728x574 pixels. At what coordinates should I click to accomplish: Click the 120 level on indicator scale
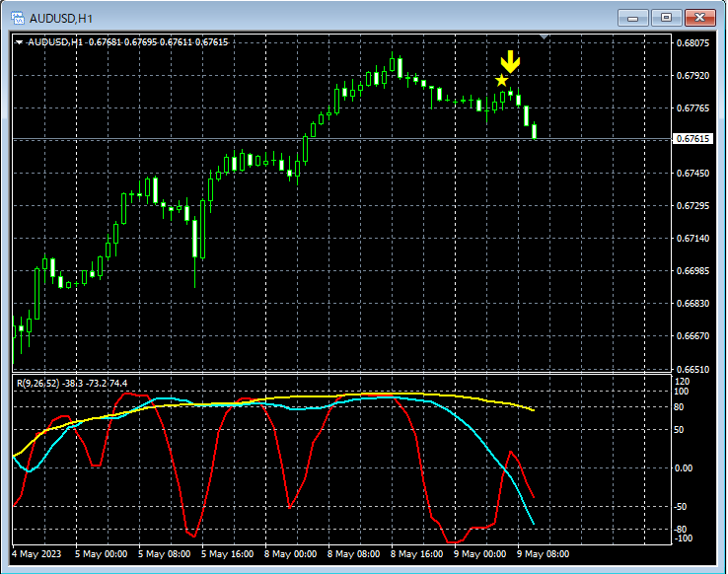click(x=682, y=382)
